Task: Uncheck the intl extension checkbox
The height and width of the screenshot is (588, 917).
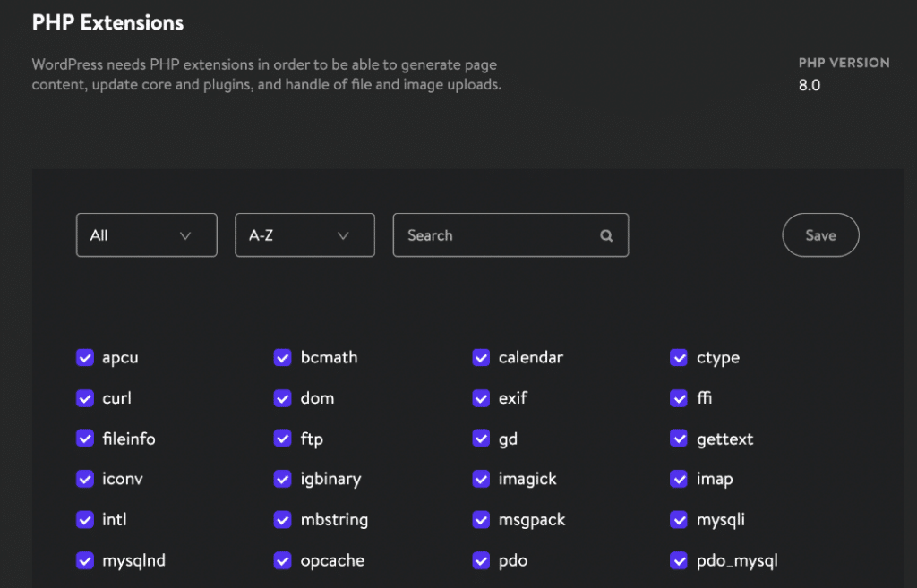Action: pyautogui.click(x=84, y=519)
